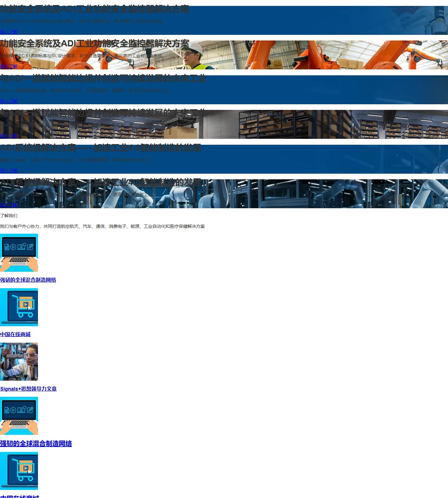Click the second laptop illustration thumbnail
This screenshot has height=498, width=448.
pos(19,416)
